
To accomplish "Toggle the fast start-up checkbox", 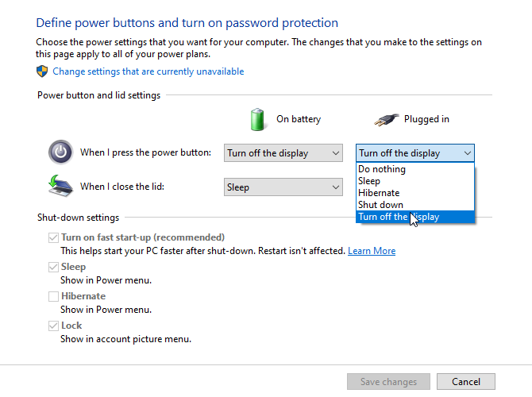I will (x=54, y=237).
